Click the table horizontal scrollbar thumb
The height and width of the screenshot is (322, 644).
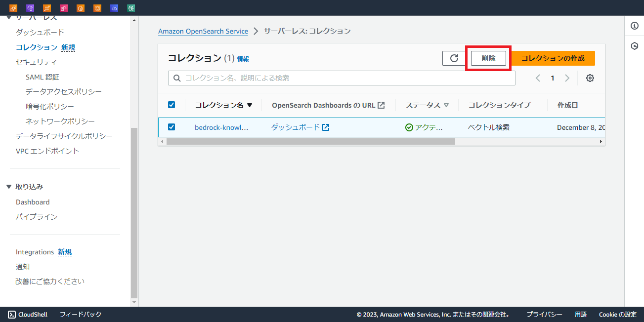[310, 141]
